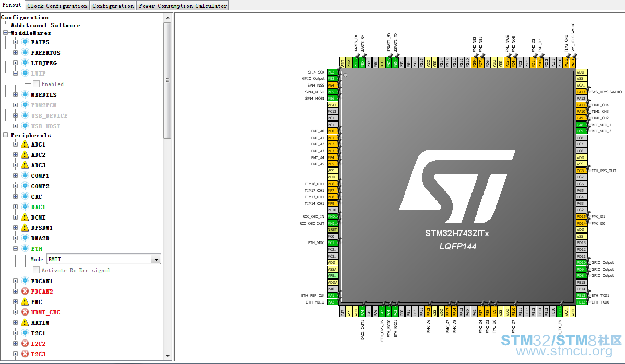Collapse the Peripherals section
The height and width of the screenshot is (364, 625).
click(6, 135)
